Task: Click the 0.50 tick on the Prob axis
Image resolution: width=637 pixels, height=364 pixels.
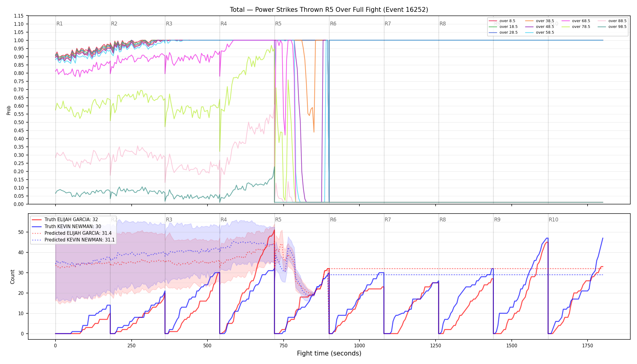Action: tap(19, 122)
